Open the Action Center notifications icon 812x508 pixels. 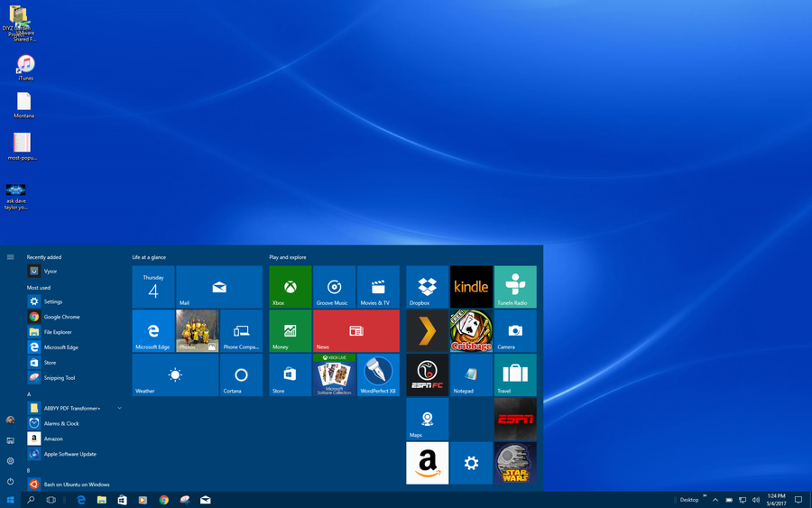pyautogui.click(x=798, y=500)
